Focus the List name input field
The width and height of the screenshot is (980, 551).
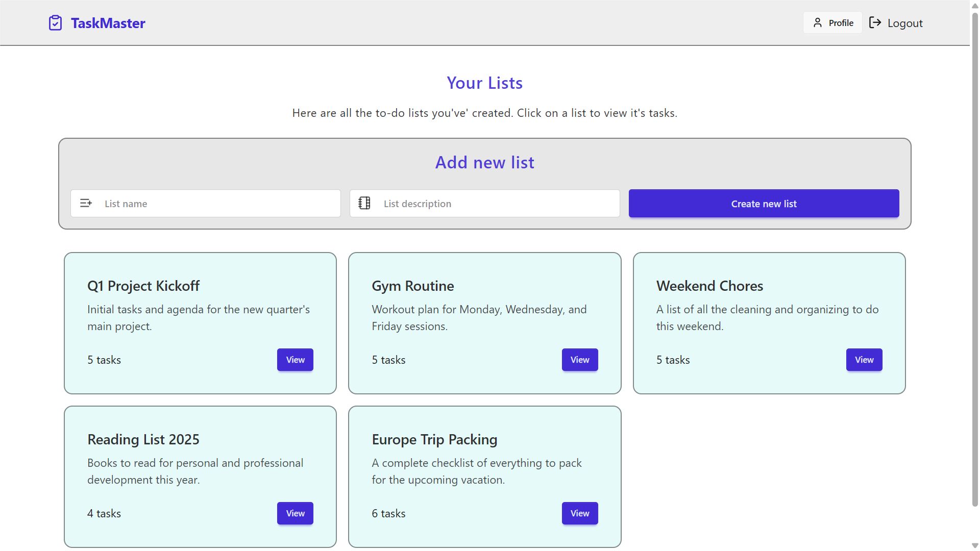coord(218,204)
